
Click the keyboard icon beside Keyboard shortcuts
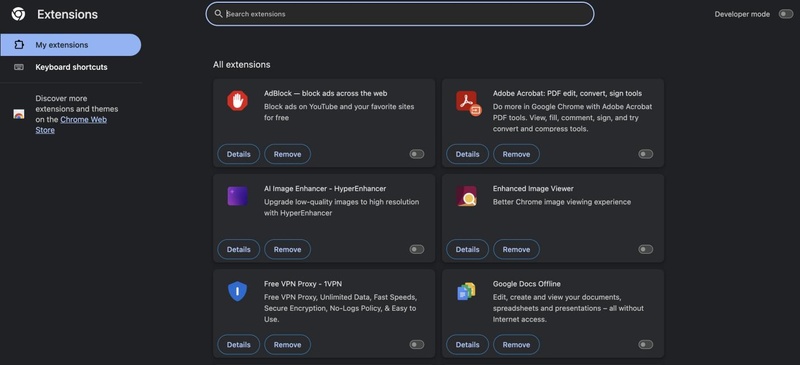(19, 67)
